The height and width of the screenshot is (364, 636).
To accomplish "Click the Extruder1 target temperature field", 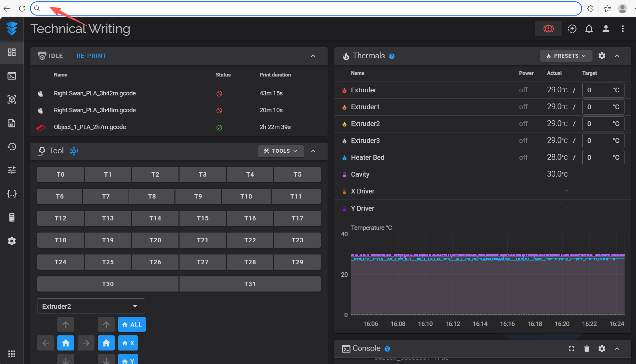I will coord(598,107).
